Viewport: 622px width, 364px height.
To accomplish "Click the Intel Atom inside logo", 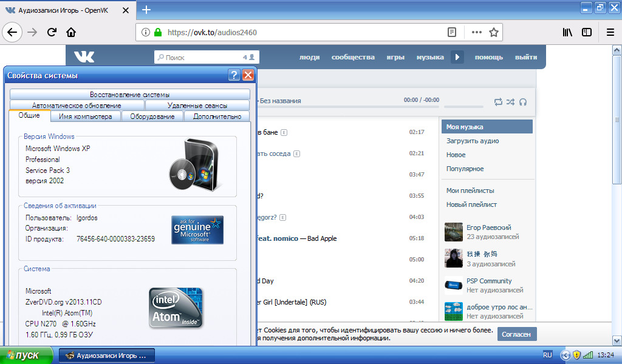I will point(176,308).
